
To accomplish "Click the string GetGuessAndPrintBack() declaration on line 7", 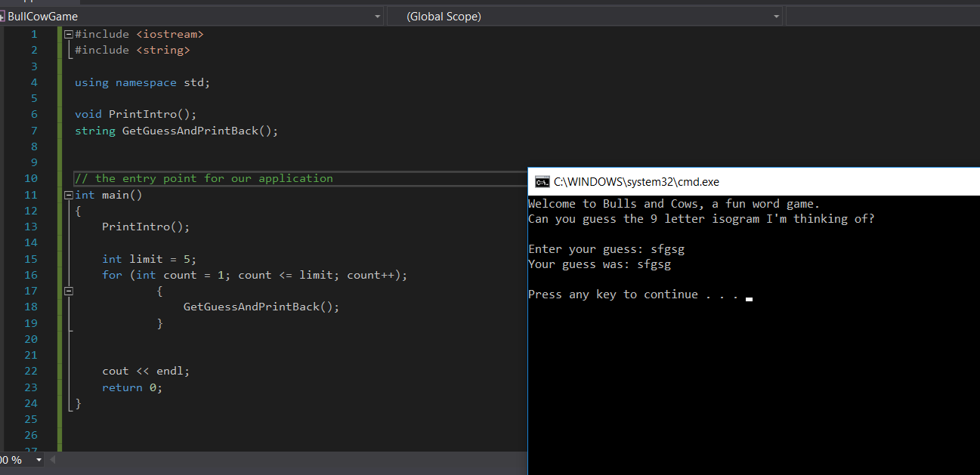I will (176, 131).
